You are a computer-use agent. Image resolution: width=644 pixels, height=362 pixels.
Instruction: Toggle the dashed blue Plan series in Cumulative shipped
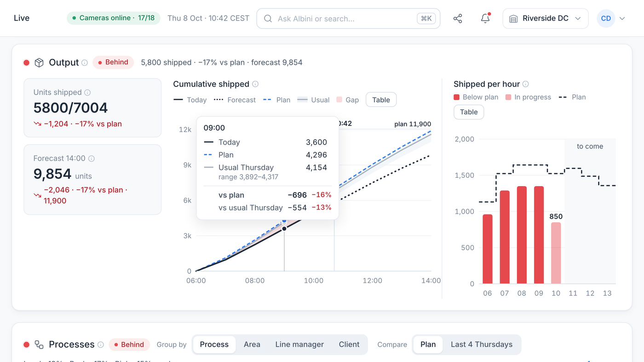coord(277,100)
